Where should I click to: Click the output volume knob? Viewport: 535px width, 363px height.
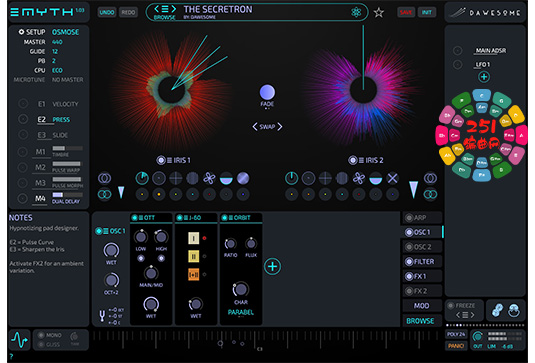(x=477, y=337)
